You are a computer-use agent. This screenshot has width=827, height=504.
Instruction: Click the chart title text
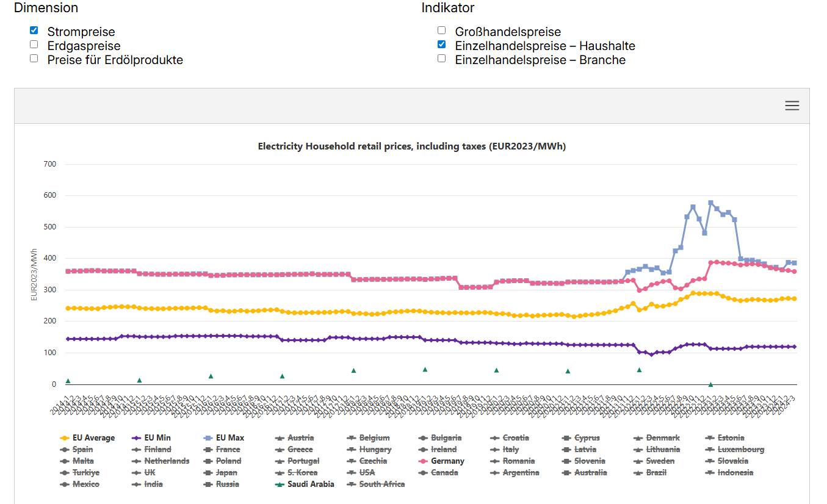pos(411,146)
